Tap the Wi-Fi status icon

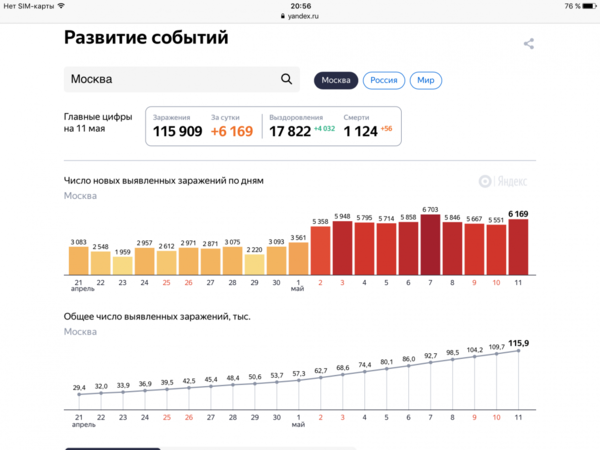(62, 6)
